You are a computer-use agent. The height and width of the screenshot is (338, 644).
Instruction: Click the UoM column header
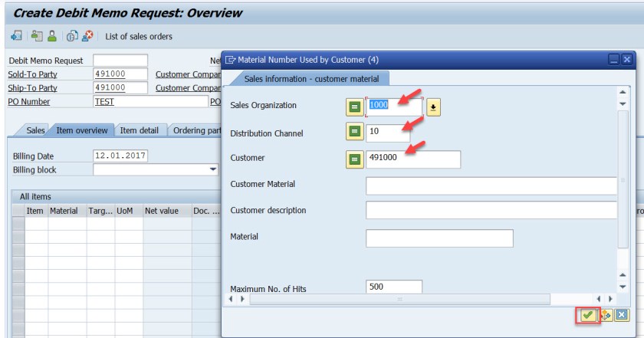pos(129,211)
